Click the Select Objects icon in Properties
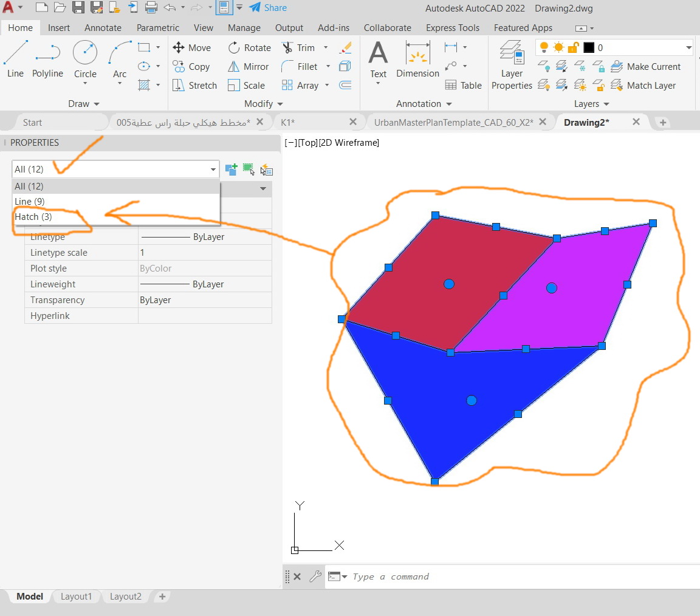 coord(249,169)
